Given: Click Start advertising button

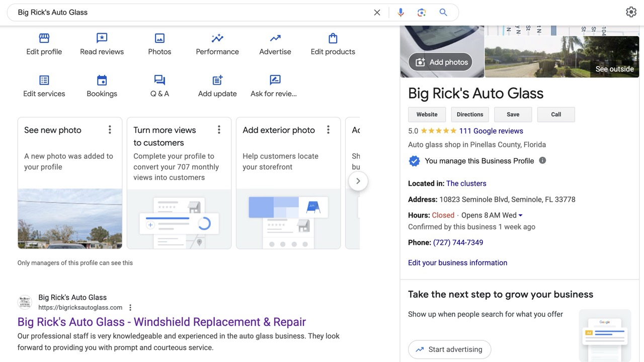Looking at the screenshot, I should pos(449,349).
